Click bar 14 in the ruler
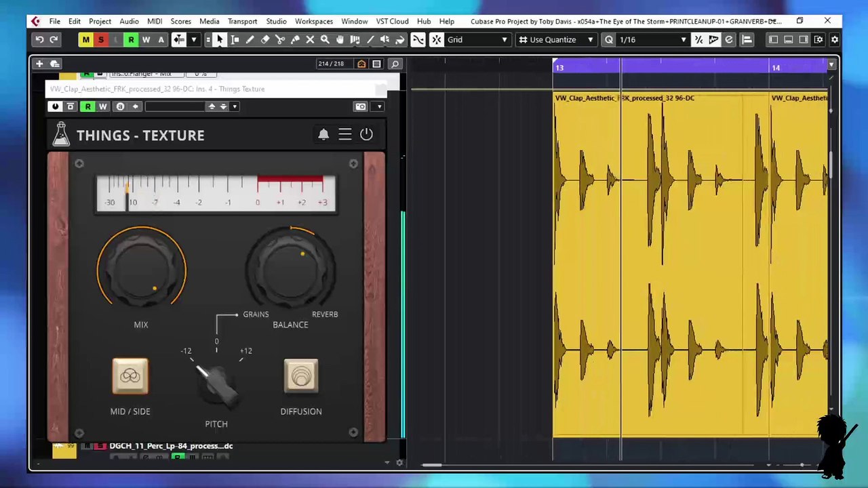 776,68
